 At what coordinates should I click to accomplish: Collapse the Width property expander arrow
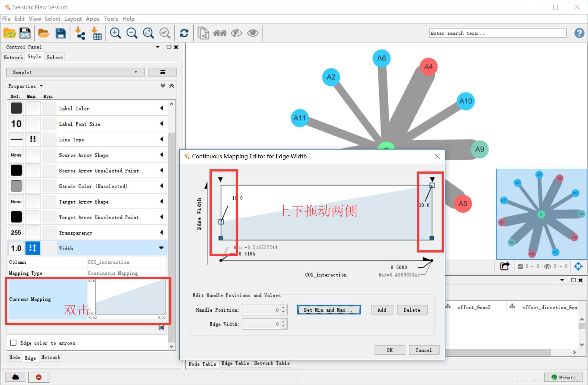[x=161, y=248]
